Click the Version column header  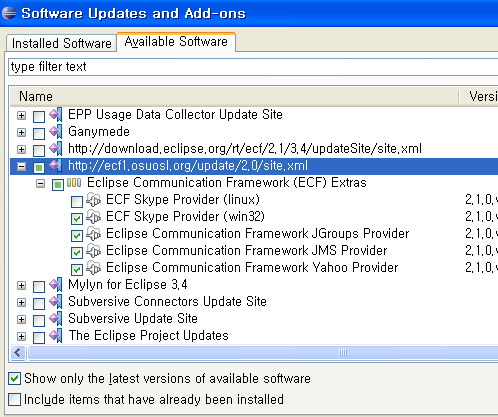point(479,97)
